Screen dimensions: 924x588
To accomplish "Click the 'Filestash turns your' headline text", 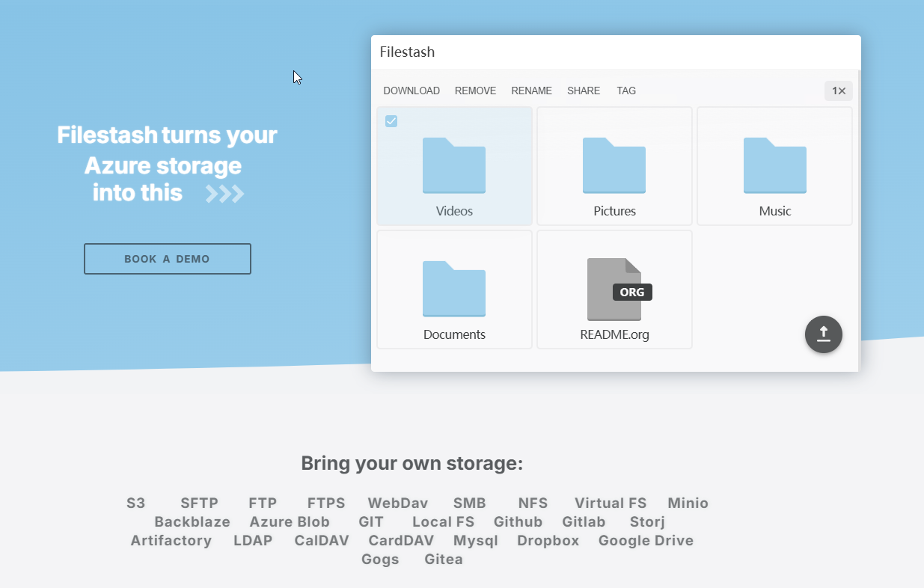I will (167, 135).
